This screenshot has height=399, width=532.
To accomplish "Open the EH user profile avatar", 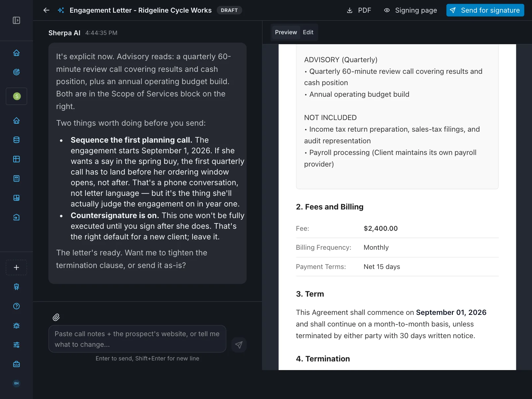I will coord(16,383).
